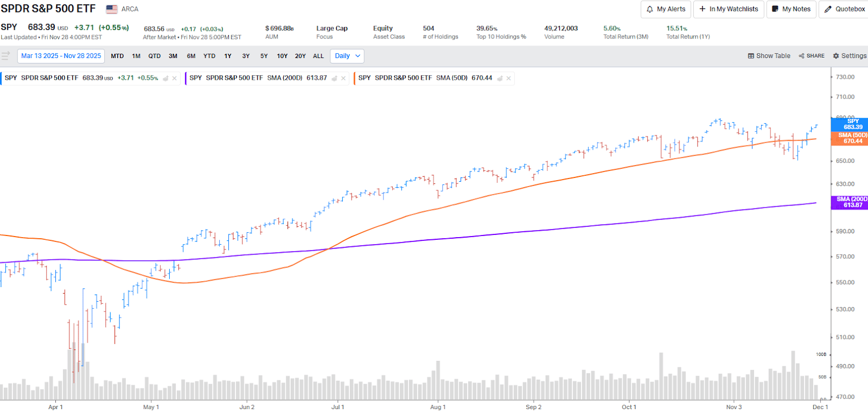Switch chart to 5Y range
The width and height of the screenshot is (868, 414).
click(264, 56)
